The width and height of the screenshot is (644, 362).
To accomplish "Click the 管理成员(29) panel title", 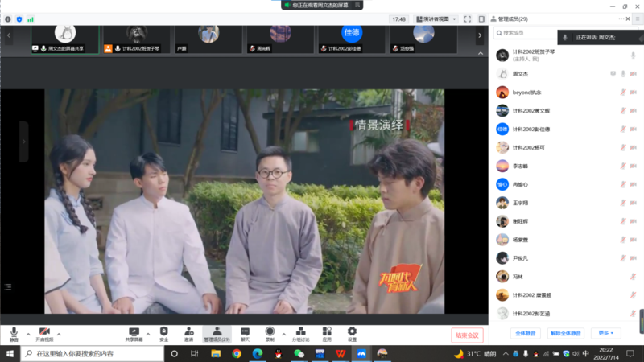I will point(513,19).
